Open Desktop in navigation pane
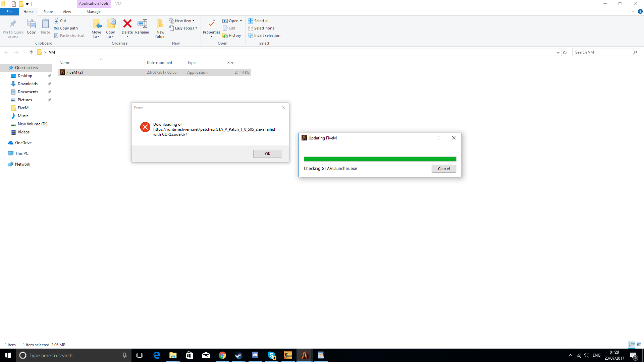This screenshot has height=362, width=644. click(25, 76)
